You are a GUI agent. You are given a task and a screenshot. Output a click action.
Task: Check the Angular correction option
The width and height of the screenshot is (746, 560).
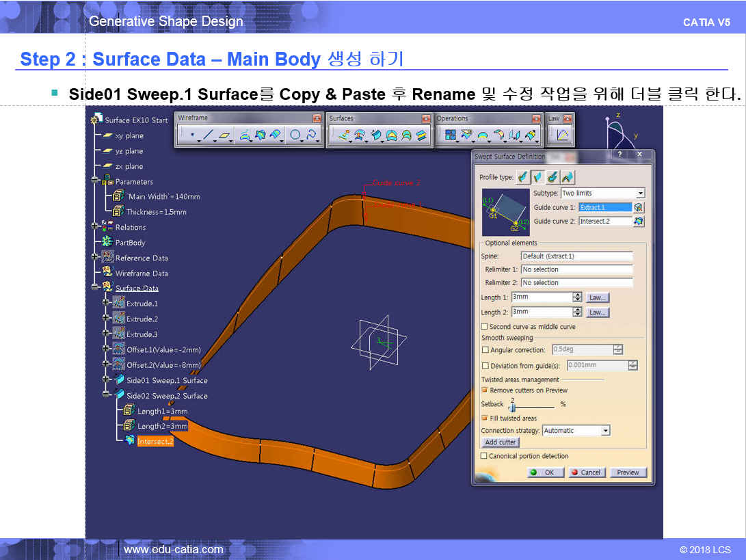485,349
